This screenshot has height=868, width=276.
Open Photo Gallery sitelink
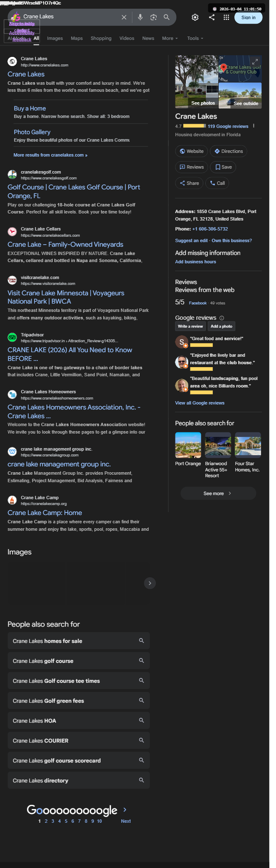click(32, 132)
